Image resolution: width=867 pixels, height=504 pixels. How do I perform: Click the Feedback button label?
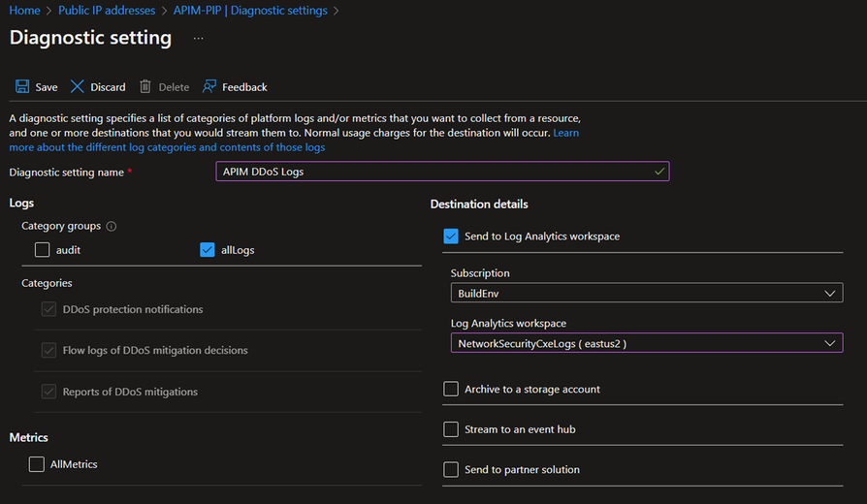244,87
